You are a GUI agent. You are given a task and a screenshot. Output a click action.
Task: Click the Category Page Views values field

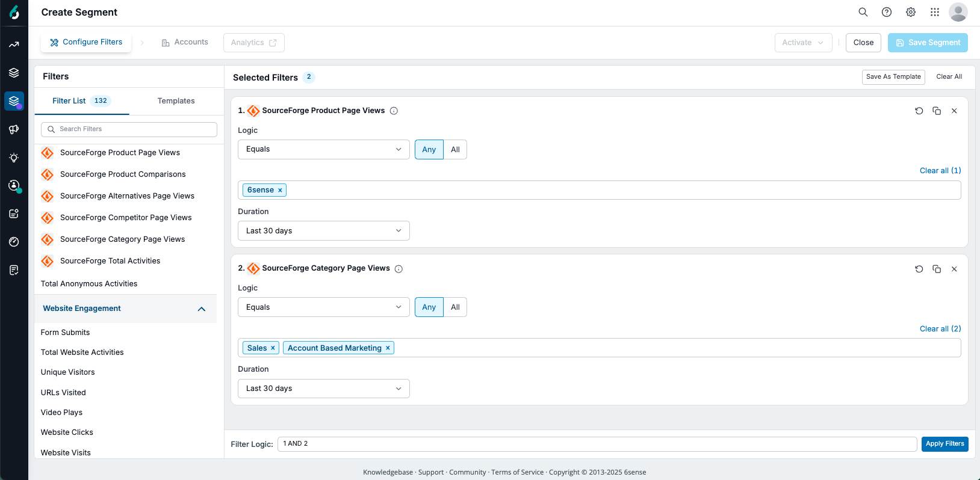point(599,348)
